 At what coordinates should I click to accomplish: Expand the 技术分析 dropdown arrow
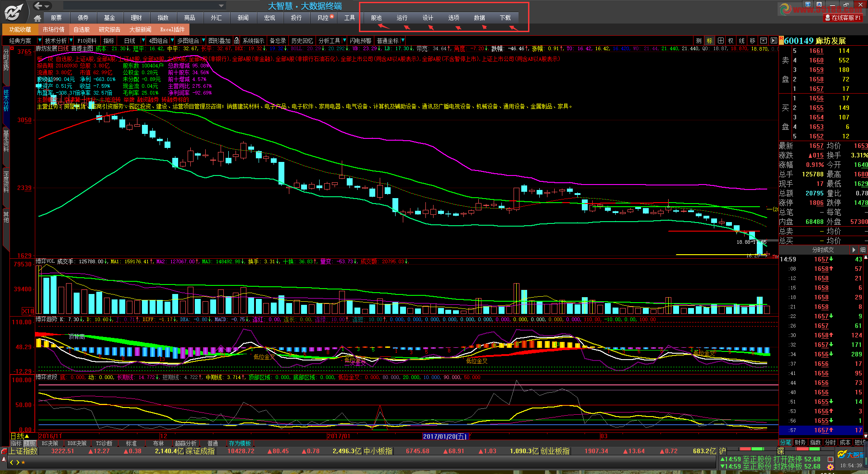tap(71, 41)
